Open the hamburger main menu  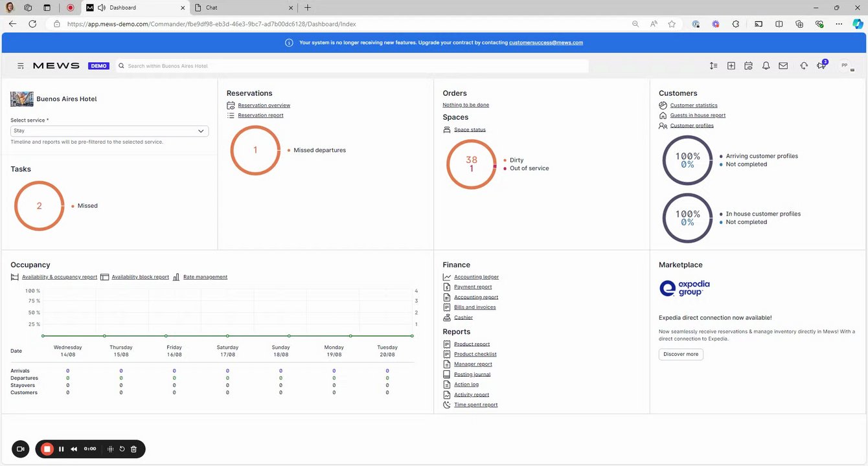pyautogui.click(x=21, y=66)
